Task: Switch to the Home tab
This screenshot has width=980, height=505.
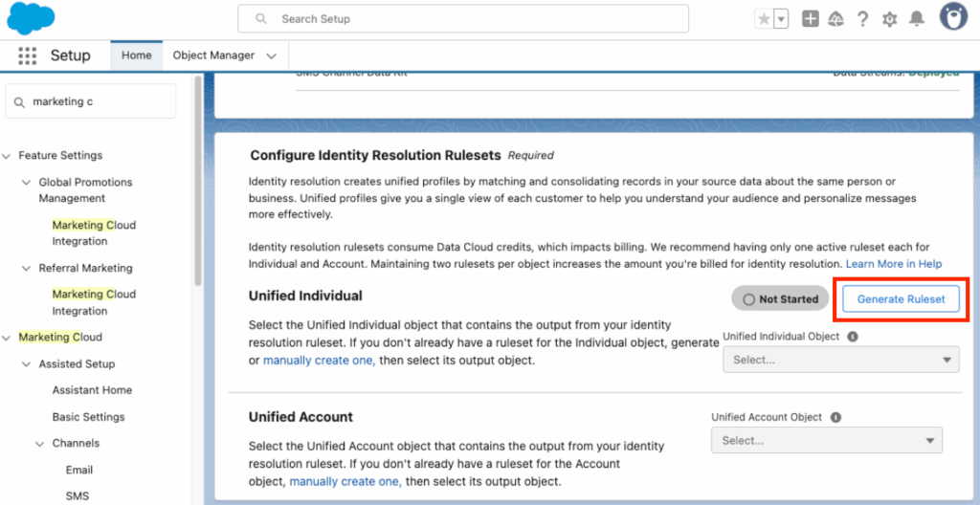Action: click(x=136, y=55)
